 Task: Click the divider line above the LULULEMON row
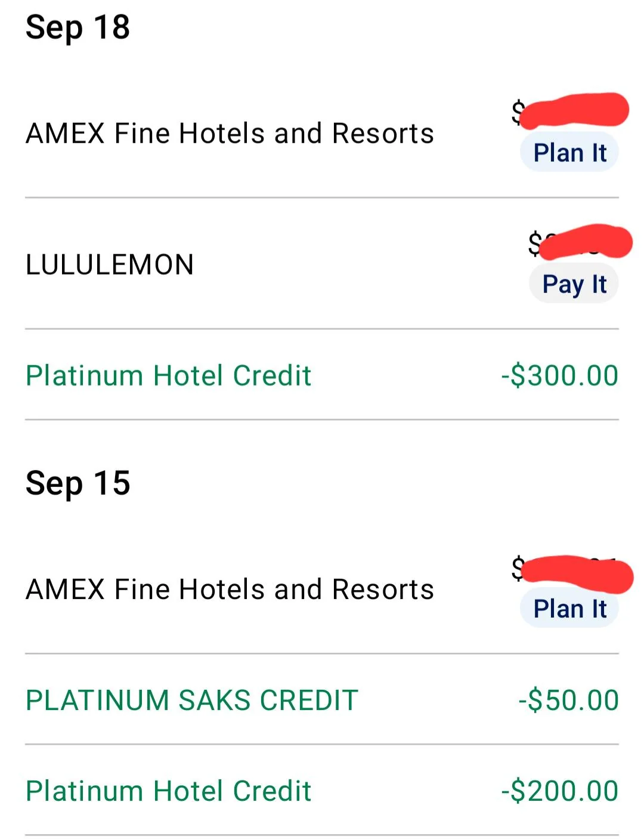322,198
